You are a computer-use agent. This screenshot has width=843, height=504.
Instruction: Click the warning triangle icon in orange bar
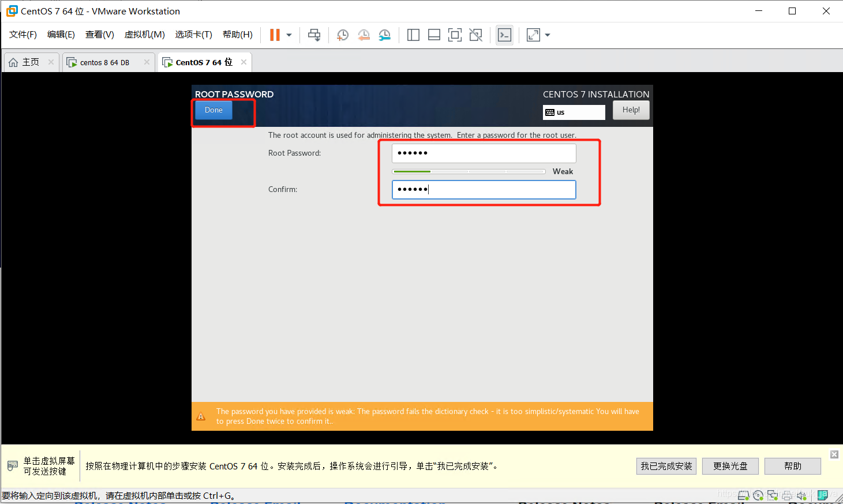pos(201,416)
